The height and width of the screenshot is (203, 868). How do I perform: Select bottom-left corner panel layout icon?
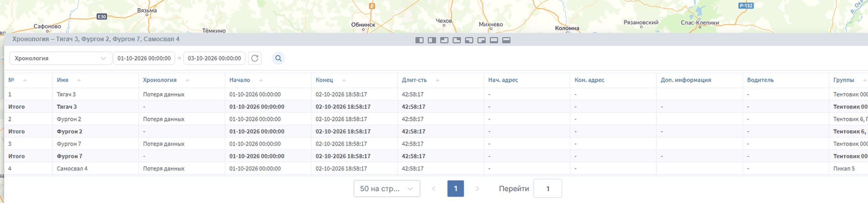(x=469, y=40)
